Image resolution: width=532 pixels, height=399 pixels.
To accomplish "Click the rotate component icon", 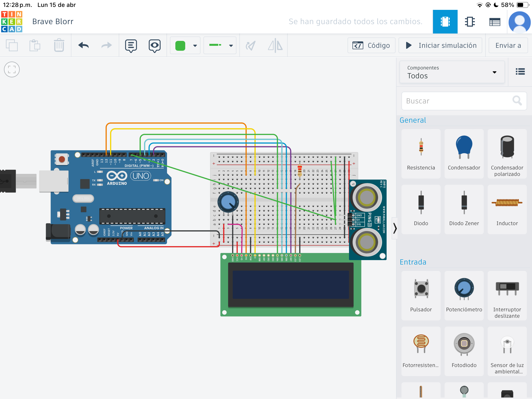I will click(x=250, y=46).
